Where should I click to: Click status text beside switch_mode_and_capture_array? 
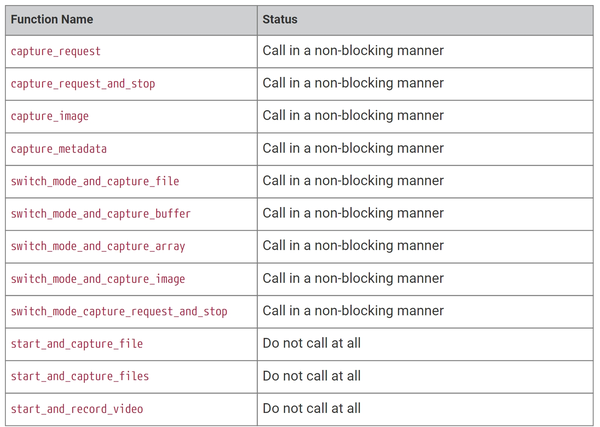[x=353, y=246]
